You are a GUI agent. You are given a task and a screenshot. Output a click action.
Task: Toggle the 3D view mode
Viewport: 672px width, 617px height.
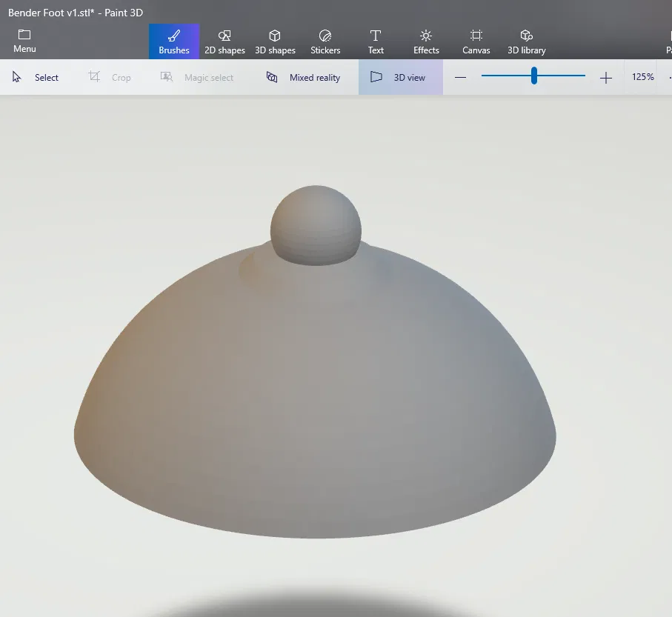401,77
